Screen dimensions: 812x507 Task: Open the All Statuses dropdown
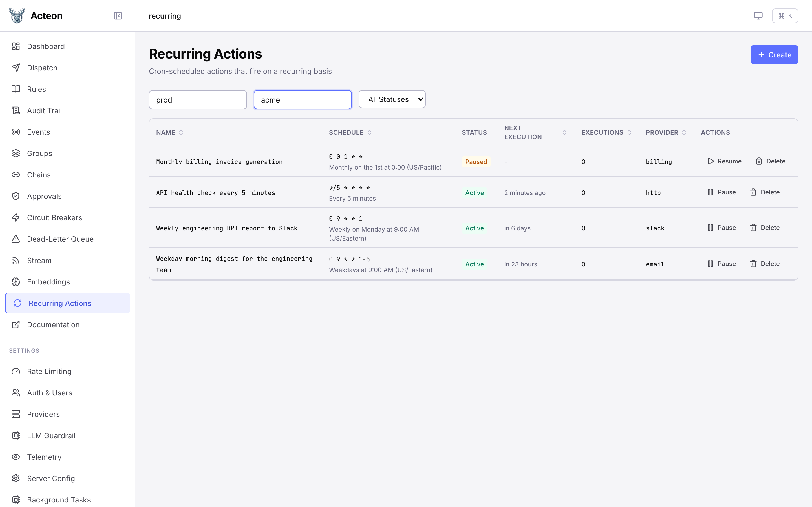click(x=392, y=99)
